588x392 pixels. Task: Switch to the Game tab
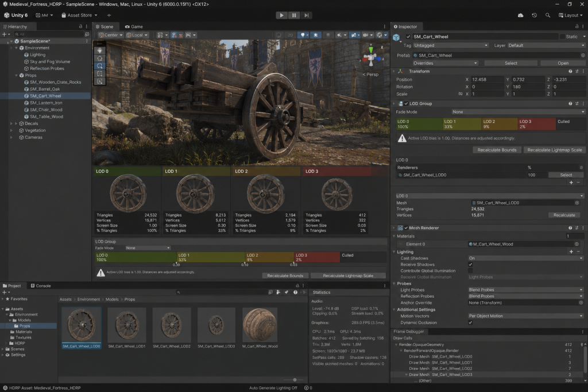click(134, 26)
